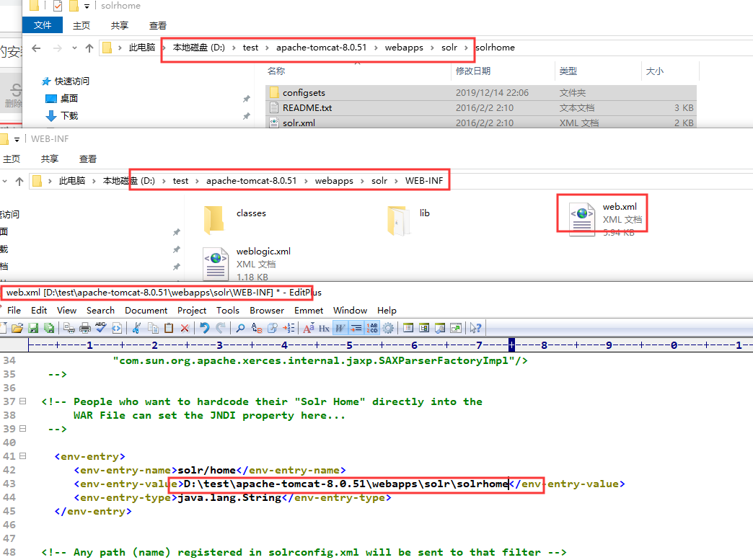The image size is (753, 560).
Task: Expand recent locations dropdown in solrhome window
Action: click(x=74, y=48)
